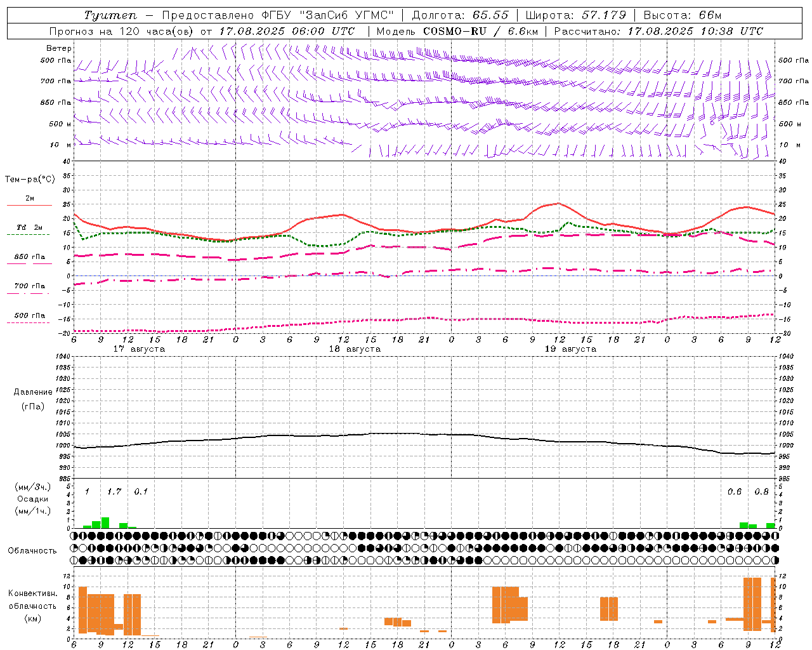This screenshot has width=812, height=650.
Task: Click the "(км)" convective cloud unit label
Action: (33, 618)
